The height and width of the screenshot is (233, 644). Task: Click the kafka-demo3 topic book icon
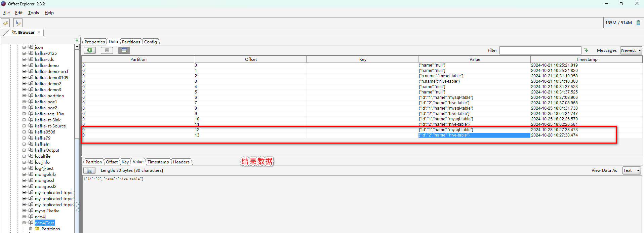pyautogui.click(x=31, y=89)
